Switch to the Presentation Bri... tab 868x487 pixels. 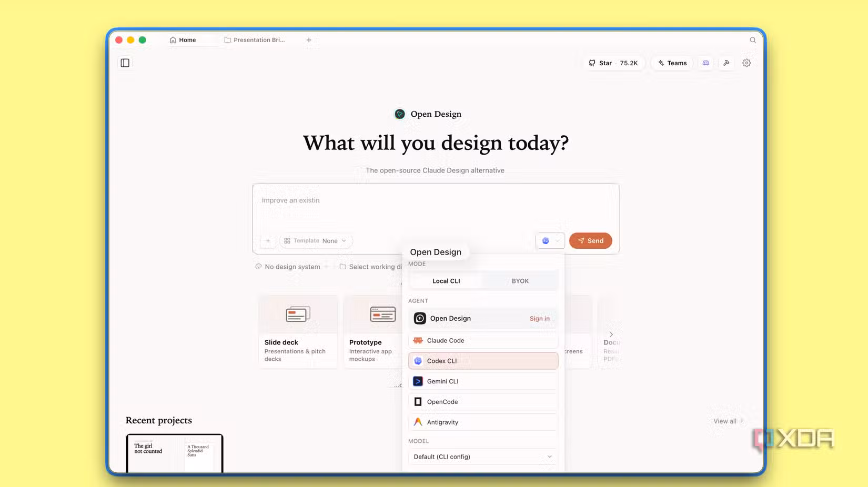(255, 40)
